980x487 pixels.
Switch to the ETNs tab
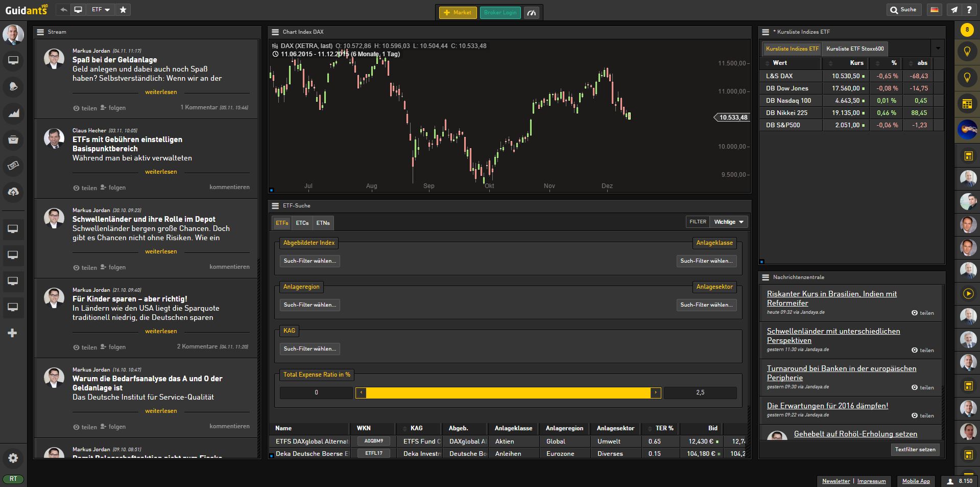tap(323, 223)
